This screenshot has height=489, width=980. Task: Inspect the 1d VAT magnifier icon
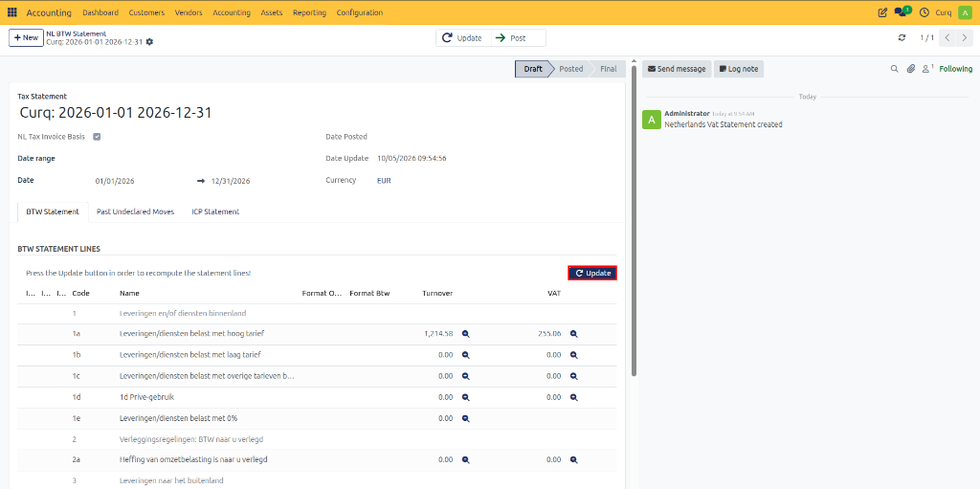tap(574, 397)
